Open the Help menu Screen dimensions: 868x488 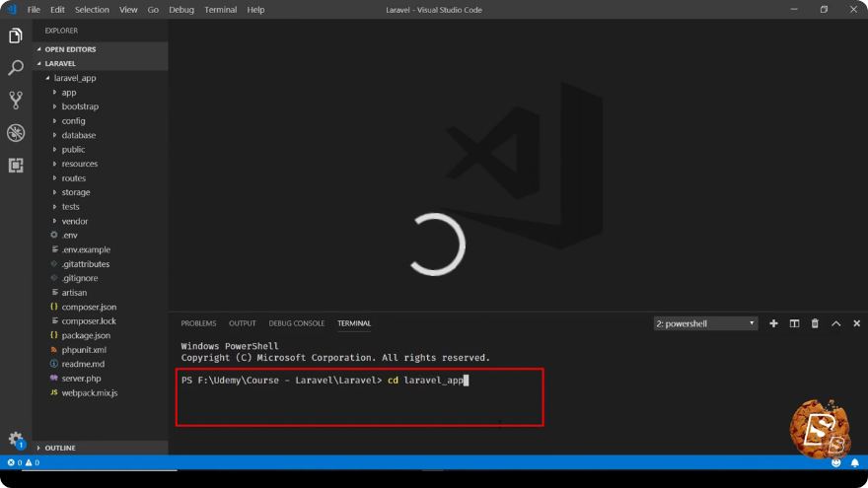(255, 10)
